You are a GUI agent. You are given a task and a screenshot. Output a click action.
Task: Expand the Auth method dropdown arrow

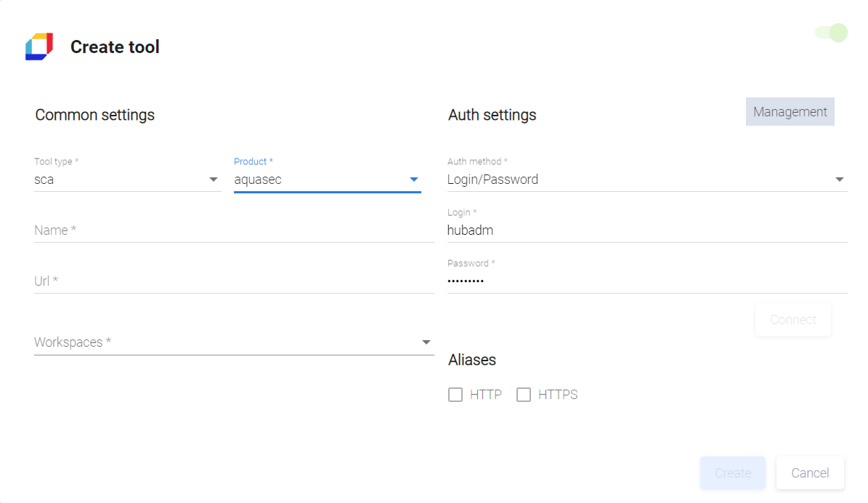click(x=840, y=180)
